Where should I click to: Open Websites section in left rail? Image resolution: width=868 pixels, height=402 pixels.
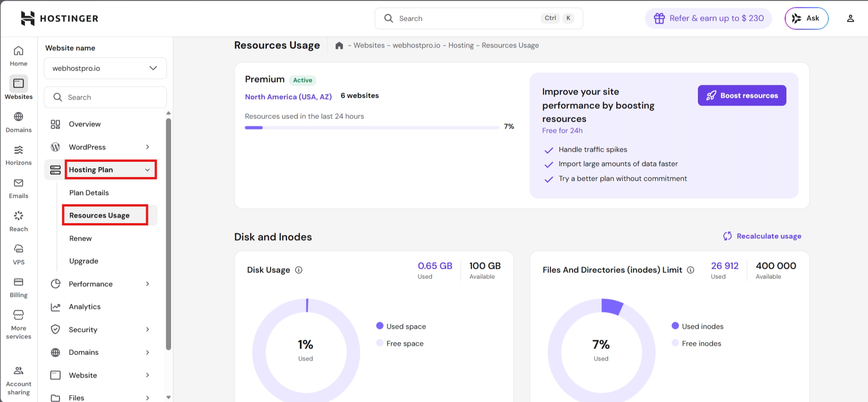18,88
